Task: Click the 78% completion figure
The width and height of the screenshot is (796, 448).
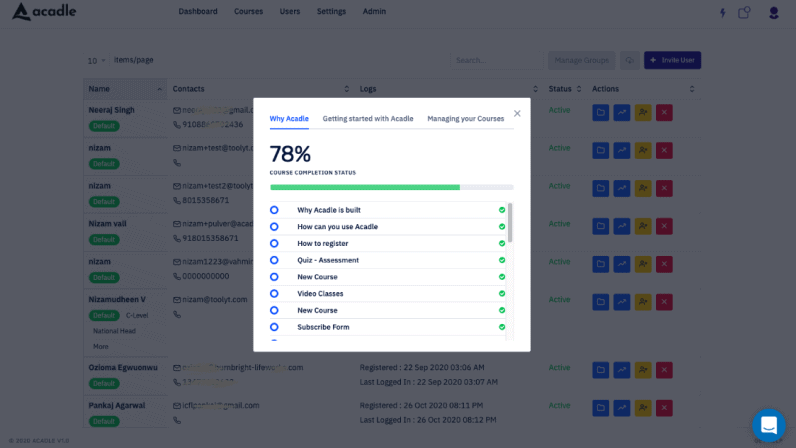Action: pos(290,153)
